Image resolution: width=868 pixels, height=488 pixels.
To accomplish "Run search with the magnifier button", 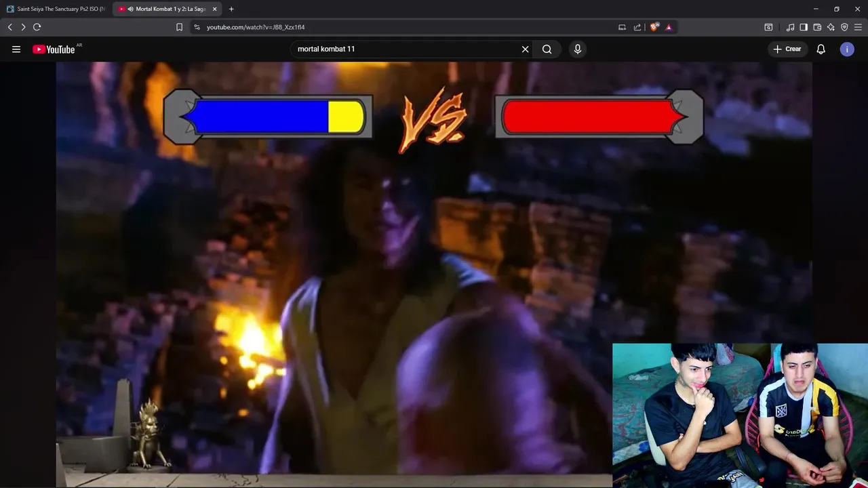I will click(547, 49).
